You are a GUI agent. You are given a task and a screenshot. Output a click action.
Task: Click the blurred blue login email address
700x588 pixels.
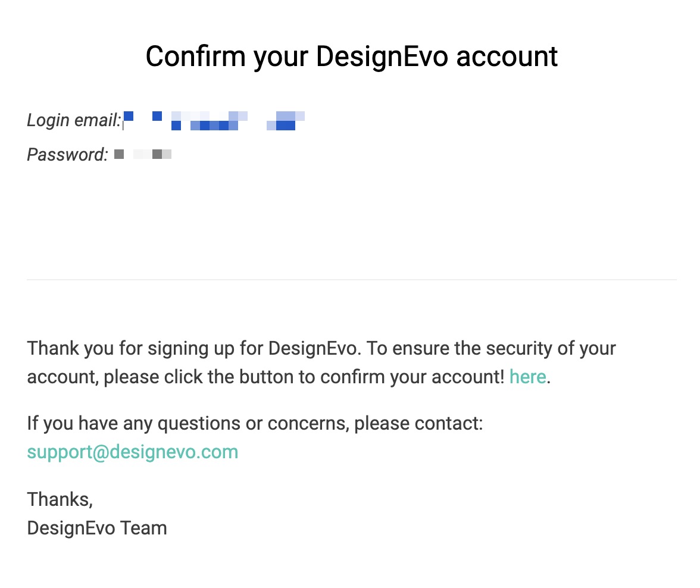[214, 121]
